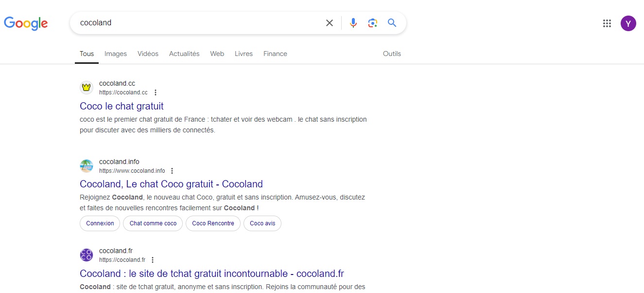Image resolution: width=644 pixels, height=293 pixels.
Task: Click the cocoland.fr purple favicon
Action: [x=87, y=255]
